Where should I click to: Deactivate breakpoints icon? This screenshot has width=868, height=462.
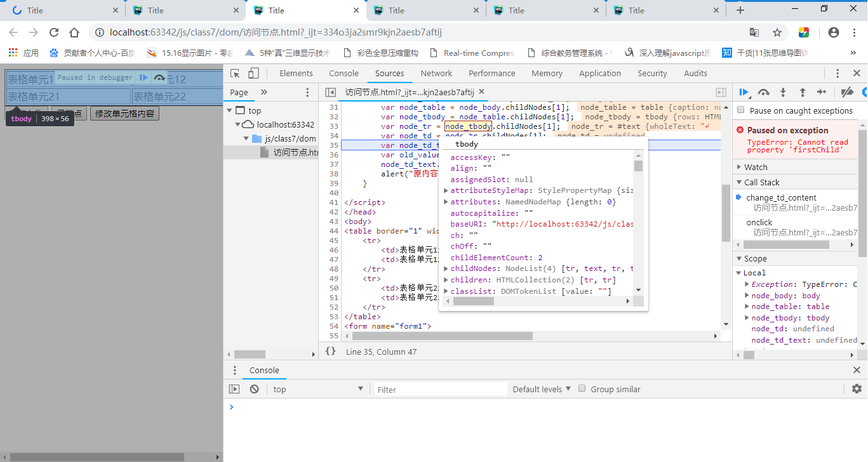pyautogui.click(x=847, y=92)
